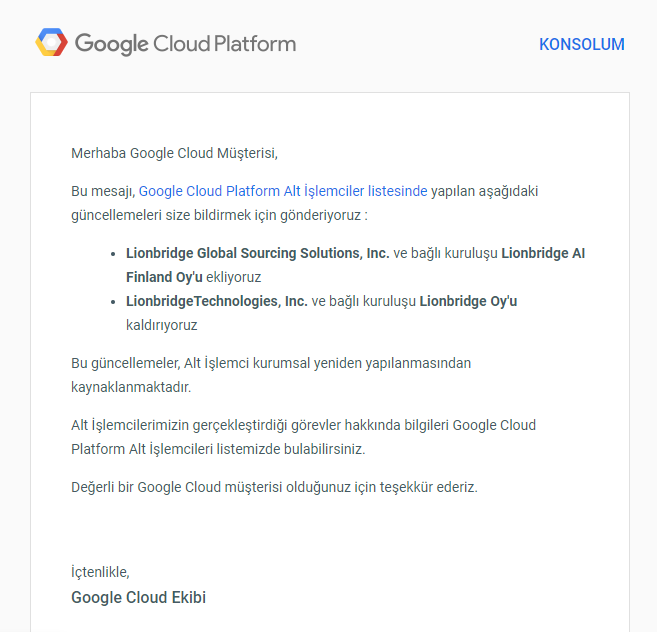Select bold text LionbridgeTechnologies, Inc.

tap(217, 301)
